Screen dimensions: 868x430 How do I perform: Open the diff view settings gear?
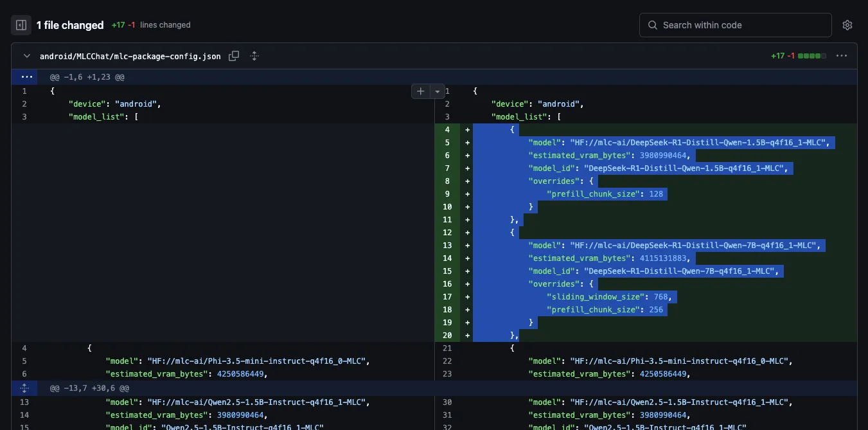847,25
